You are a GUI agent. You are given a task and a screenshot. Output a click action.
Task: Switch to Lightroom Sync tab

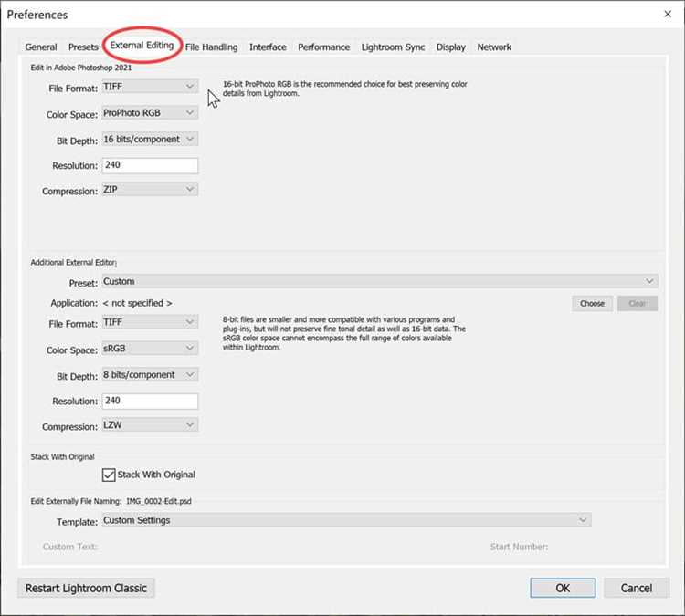(393, 47)
